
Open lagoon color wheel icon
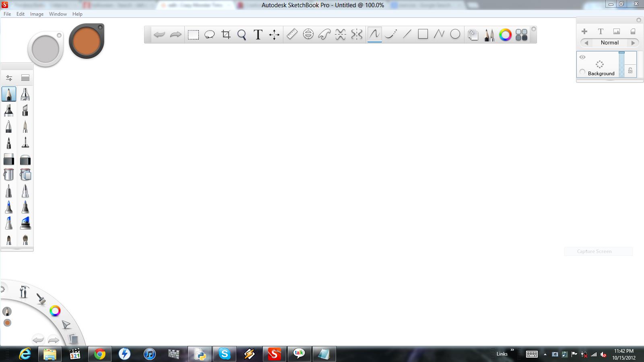point(55,311)
